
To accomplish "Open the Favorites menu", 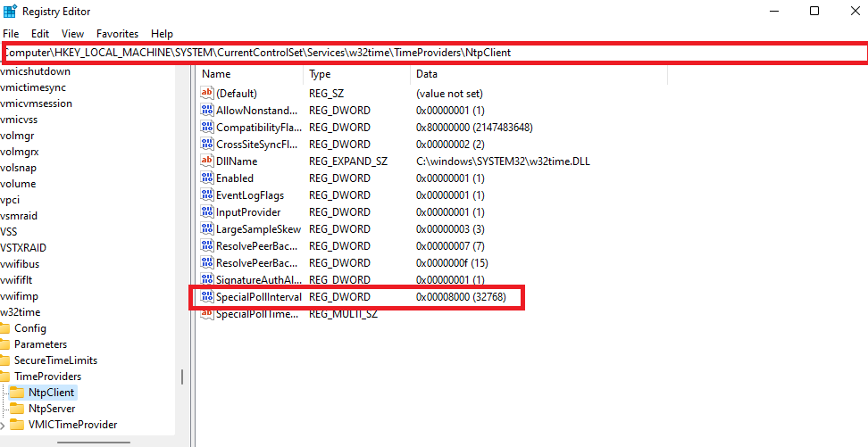I will pyautogui.click(x=117, y=33).
